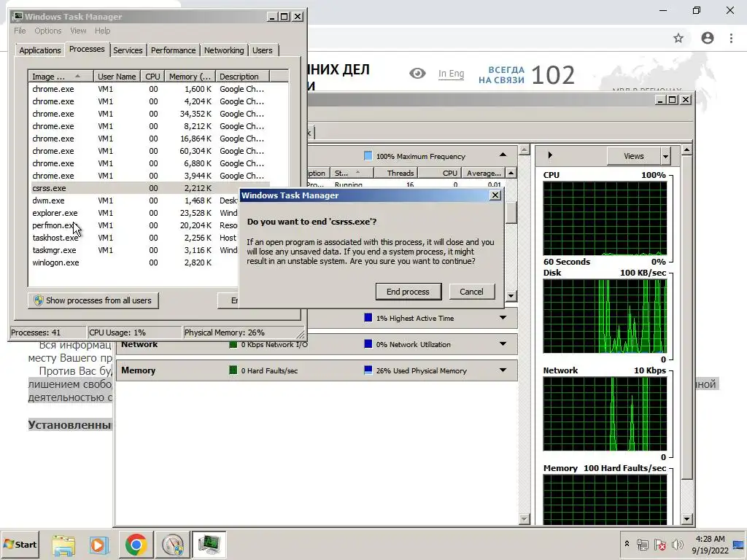
Task: Expand the Memory section chevron
Action: 503,370
